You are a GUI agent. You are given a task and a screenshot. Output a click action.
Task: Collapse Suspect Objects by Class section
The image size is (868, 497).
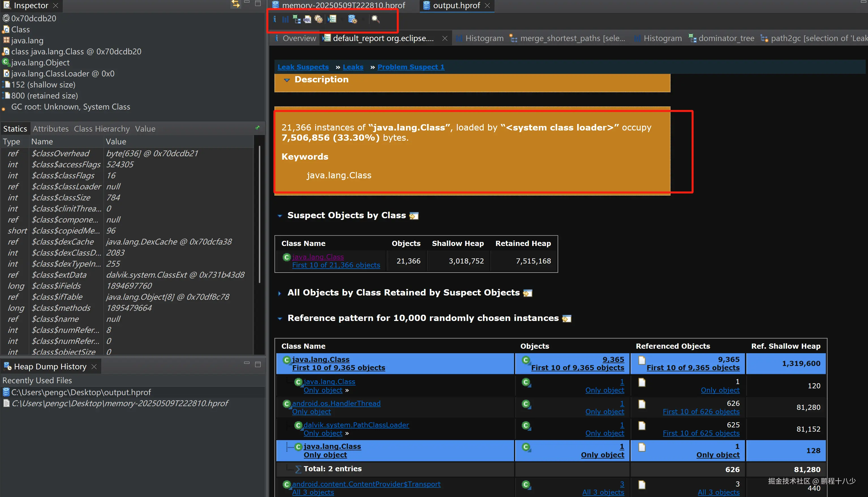280,216
